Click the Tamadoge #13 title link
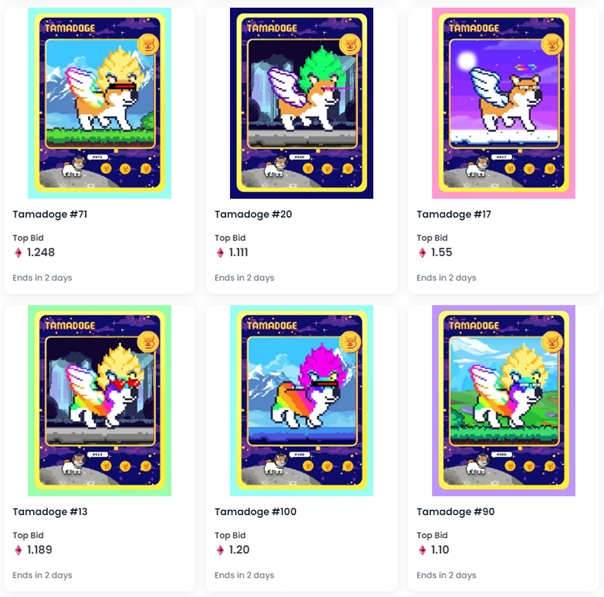Viewport: 604px width, 597px height. [50, 511]
